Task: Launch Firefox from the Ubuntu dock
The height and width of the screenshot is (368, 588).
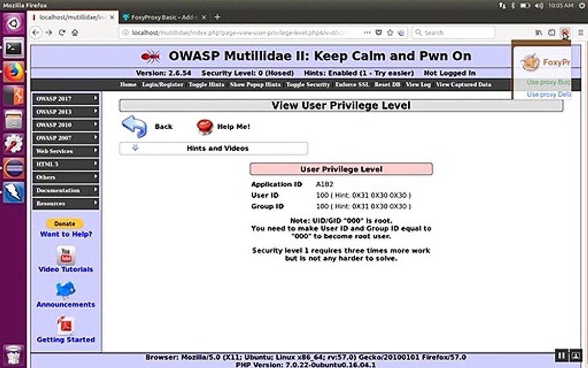Action: click(13, 72)
